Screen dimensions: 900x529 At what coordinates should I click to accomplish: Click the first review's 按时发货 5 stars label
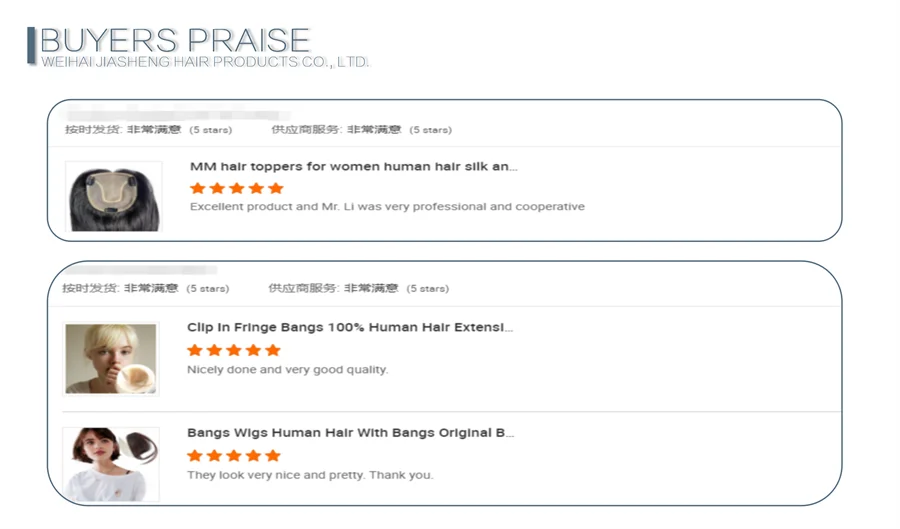149,130
